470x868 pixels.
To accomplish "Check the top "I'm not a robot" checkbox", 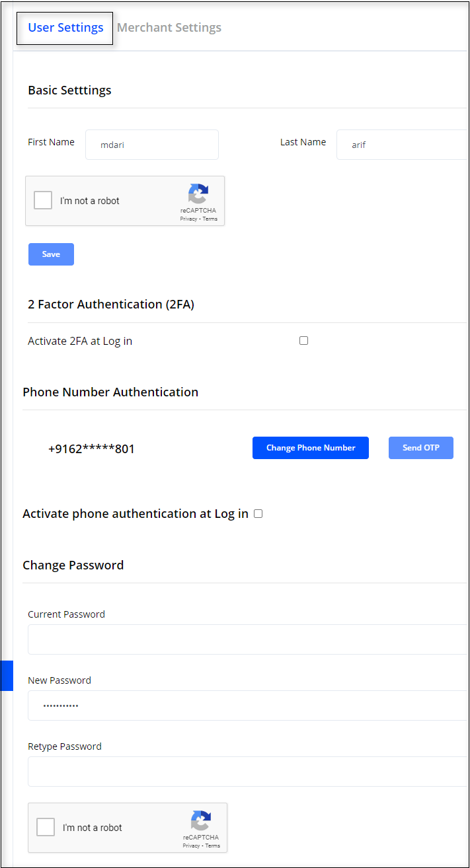I will coord(43,200).
